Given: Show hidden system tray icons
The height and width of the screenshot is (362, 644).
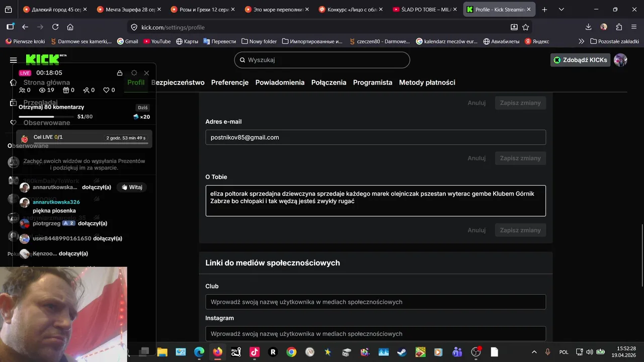Looking at the screenshot, I should point(534,352).
